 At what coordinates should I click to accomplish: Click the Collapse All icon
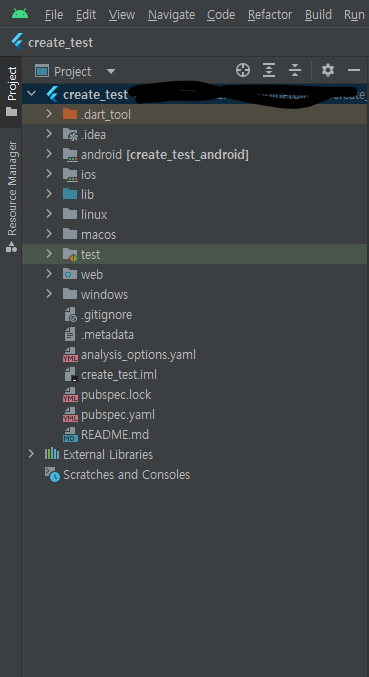(295, 70)
